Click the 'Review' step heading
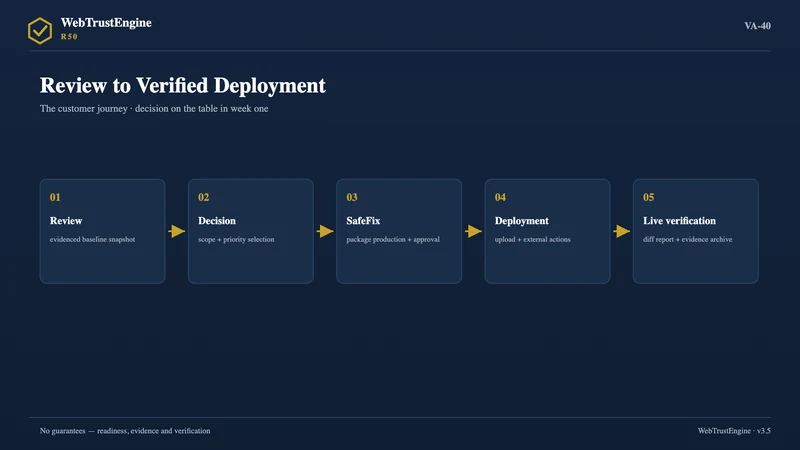The height and width of the screenshot is (450, 800). pyautogui.click(x=66, y=221)
